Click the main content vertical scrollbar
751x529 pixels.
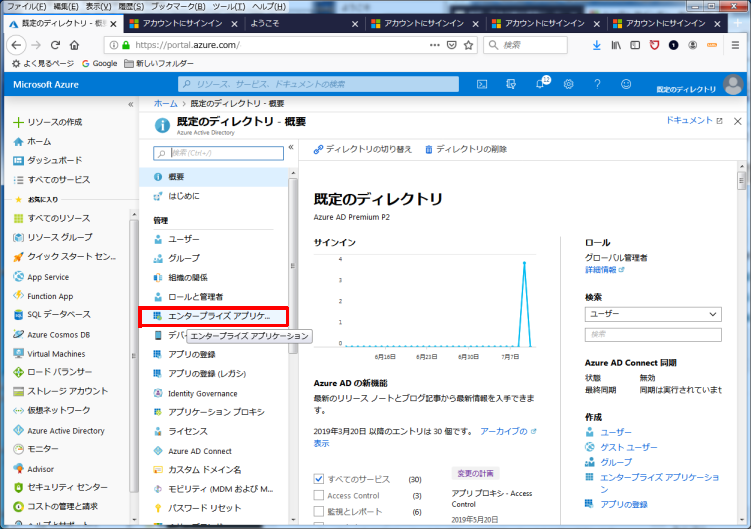coord(741,181)
